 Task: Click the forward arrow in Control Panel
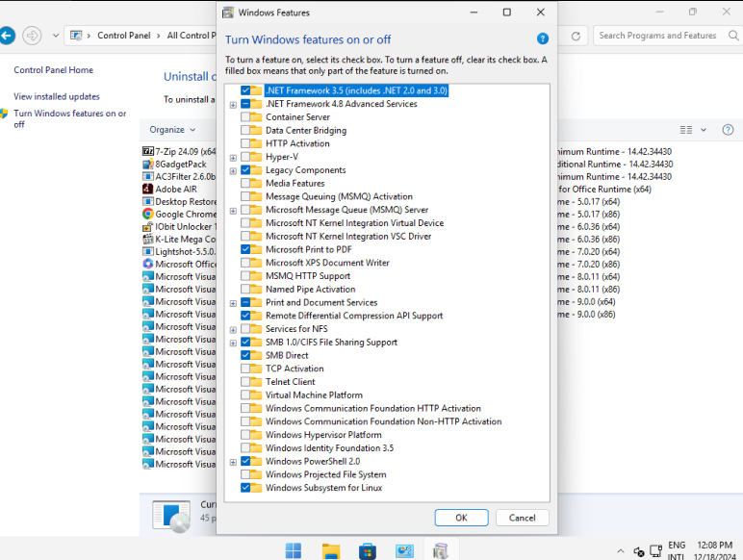[32, 36]
